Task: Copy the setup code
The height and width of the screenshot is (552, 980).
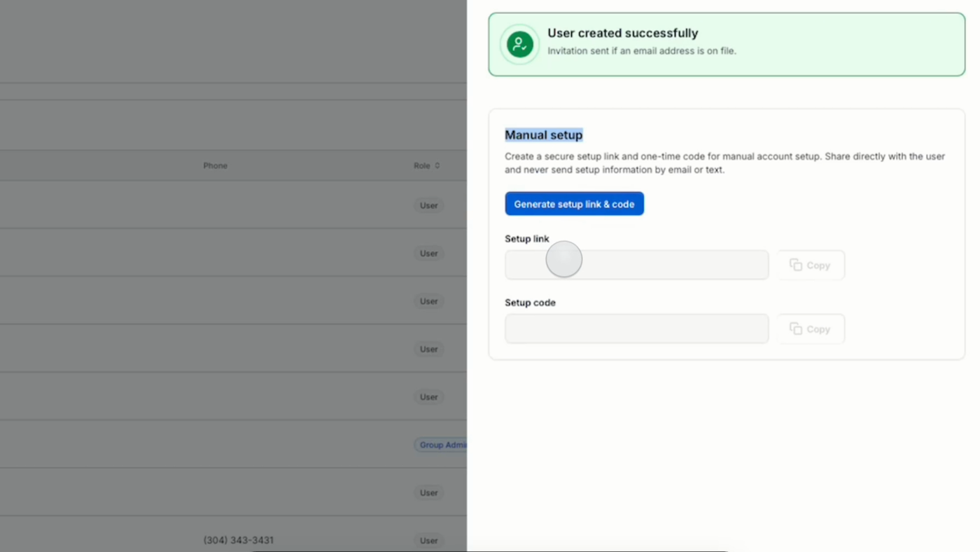Action: coord(811,329)
